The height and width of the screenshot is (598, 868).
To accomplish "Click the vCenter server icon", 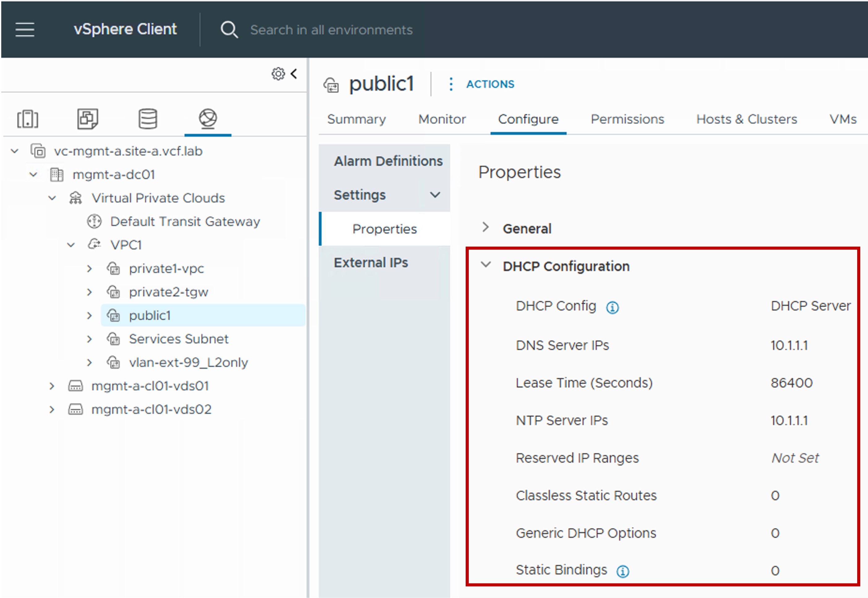I will (38, 151).
